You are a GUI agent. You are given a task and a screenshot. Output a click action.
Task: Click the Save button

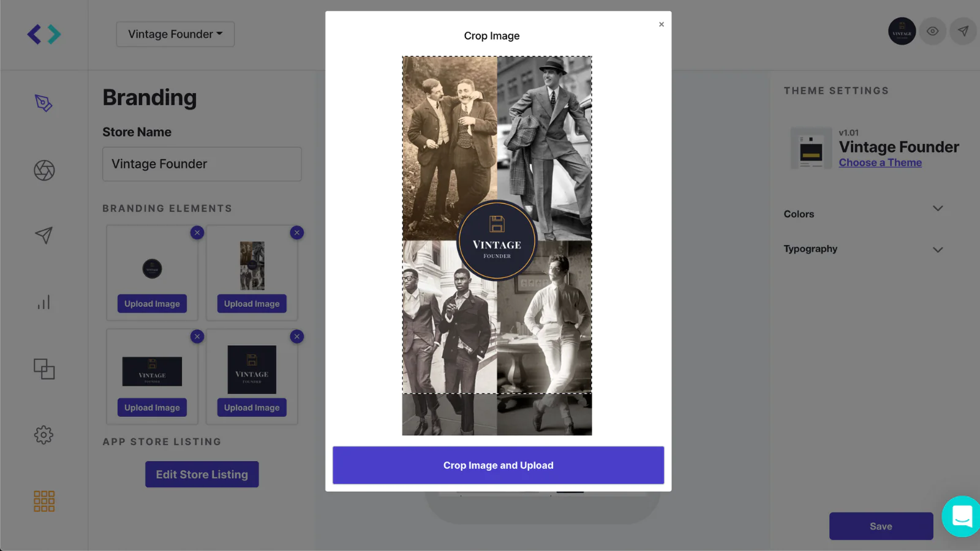881,527
